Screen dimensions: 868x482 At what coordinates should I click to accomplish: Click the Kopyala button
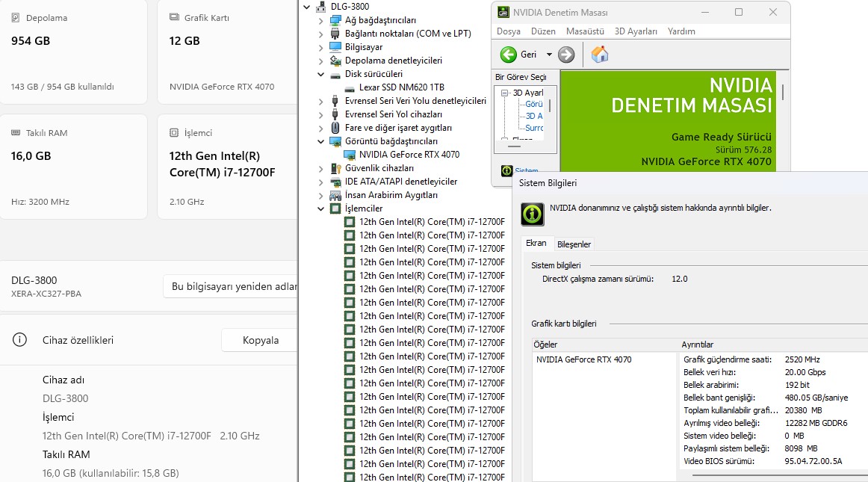point(260,340)
